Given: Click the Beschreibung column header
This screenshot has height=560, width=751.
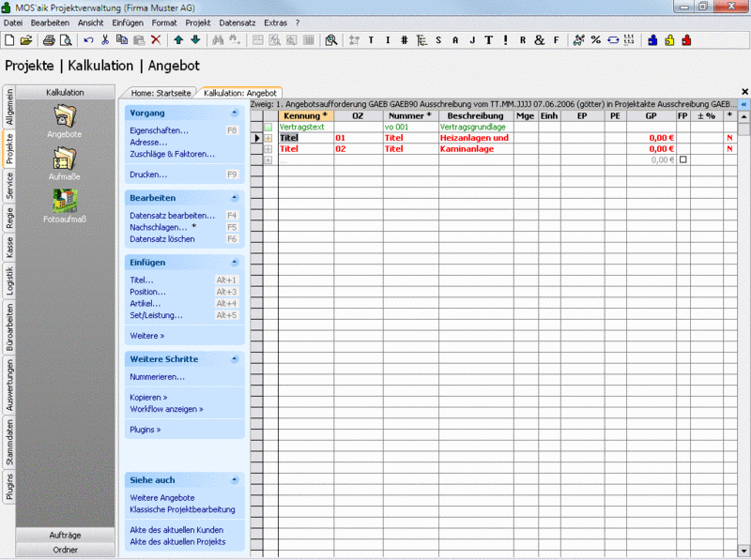Looking at the screenshot, I should click(476, 115).
